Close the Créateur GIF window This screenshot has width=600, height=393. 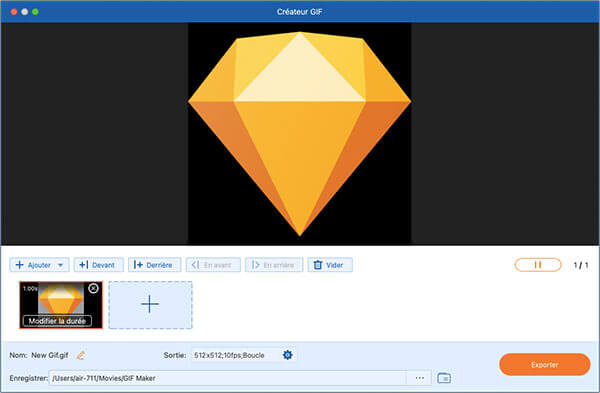pyautogui.click(x=14, y=12)
